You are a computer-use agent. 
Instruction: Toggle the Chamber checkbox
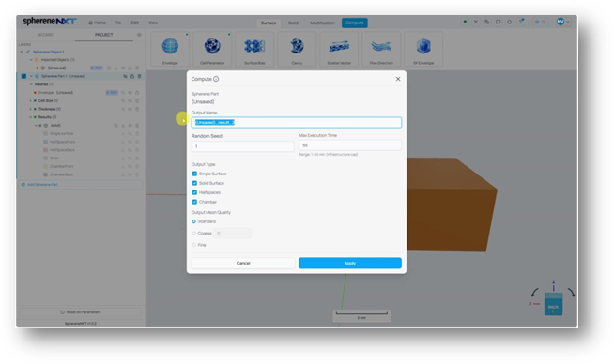click(x=194, y=202)
